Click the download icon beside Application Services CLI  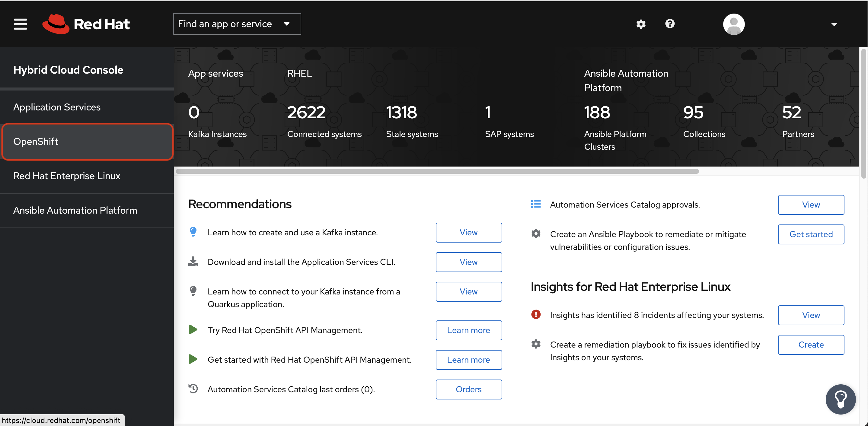[193, 261]
